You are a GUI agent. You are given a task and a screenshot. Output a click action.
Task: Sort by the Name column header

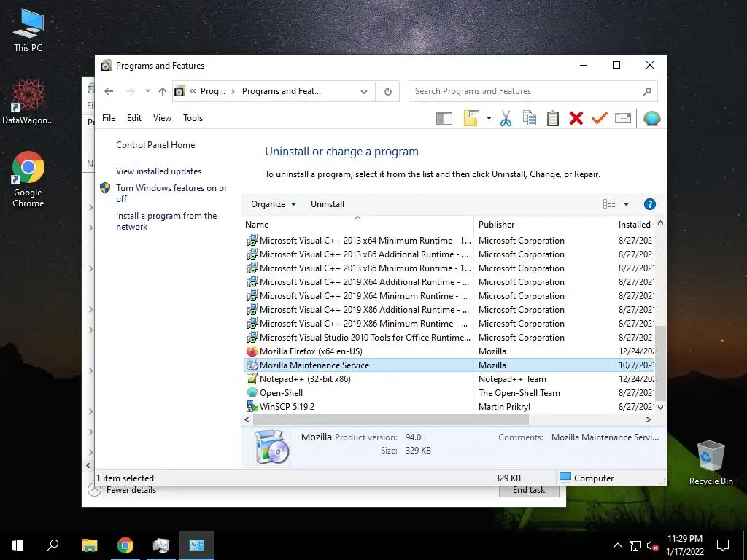pos(358,225)
